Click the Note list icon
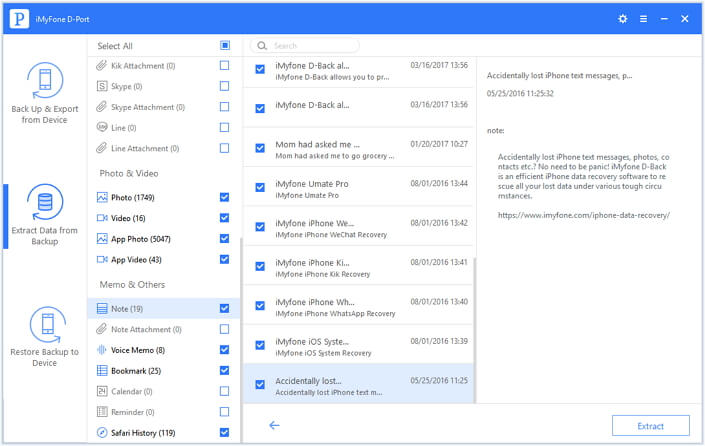 102,308
